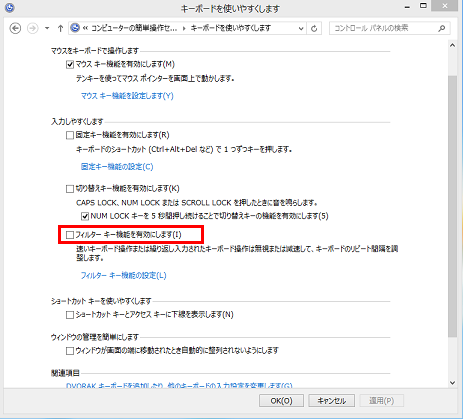Go up one level with the up arrow

60,28
